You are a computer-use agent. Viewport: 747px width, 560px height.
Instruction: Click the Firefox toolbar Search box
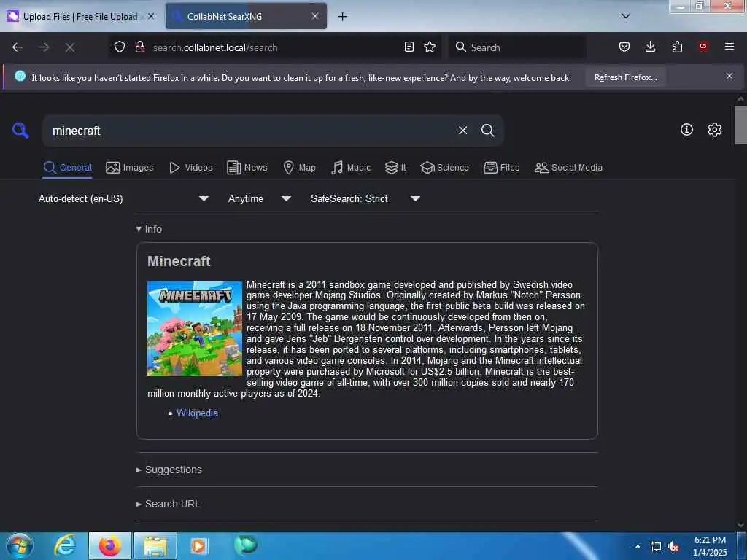[517, 47]
